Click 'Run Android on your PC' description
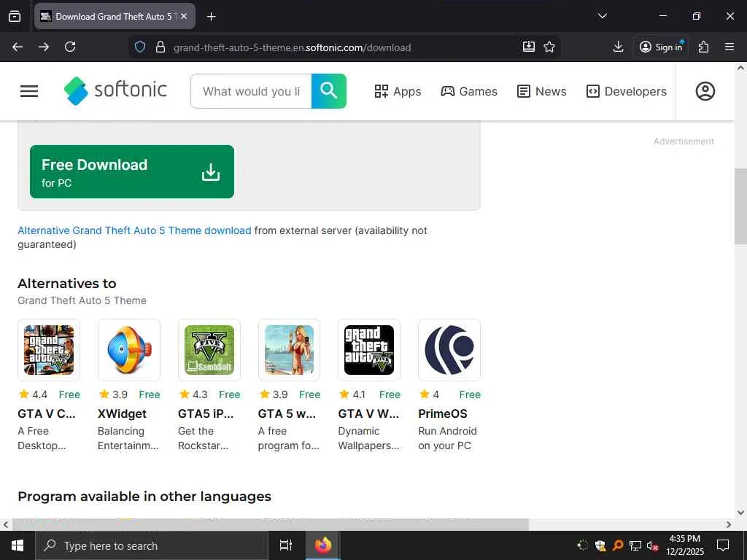747x560 pixels. [x=447, y=438]
